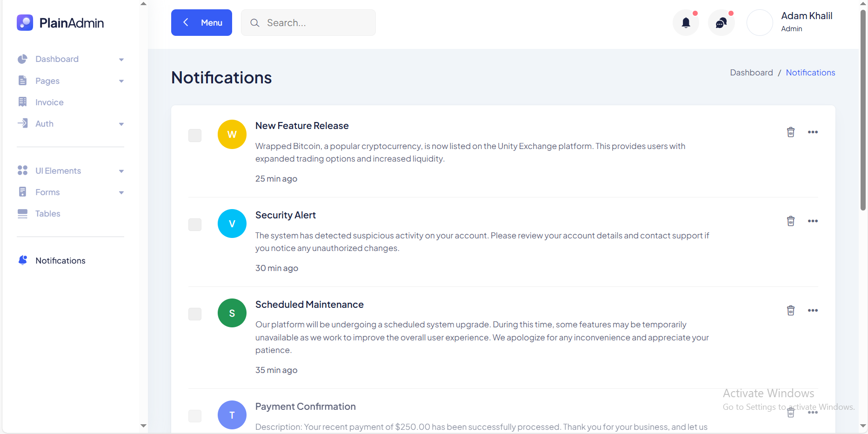Follow the Dashboard breadcrumb link
This screenshot has width=868, height=434.
pos(751,73)
